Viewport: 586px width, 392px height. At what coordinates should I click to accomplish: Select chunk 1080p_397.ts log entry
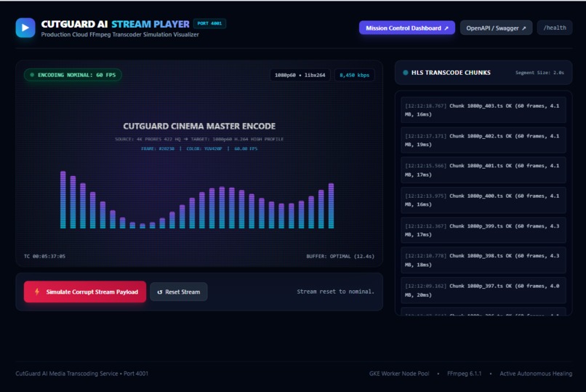(483, 290)
